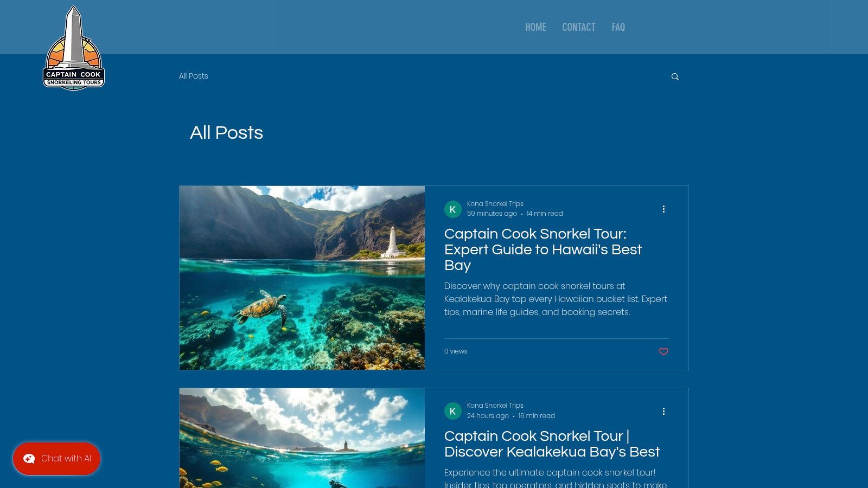868x488 pixels.
Task: Like the first post with heart icon
Action: pos(663,351)
